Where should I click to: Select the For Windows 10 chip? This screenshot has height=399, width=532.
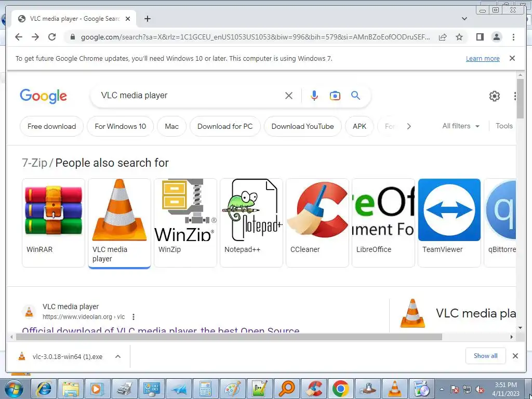coord(120,126)
